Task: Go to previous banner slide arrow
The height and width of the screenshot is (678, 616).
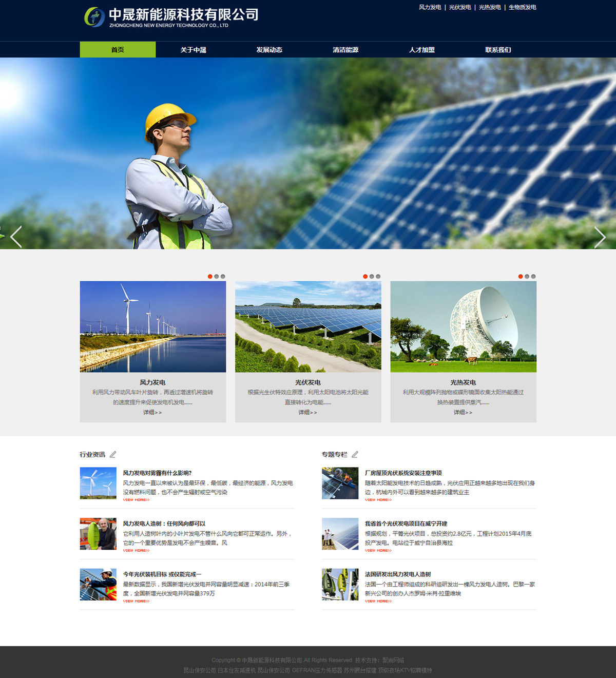Action: coord(16,237)
